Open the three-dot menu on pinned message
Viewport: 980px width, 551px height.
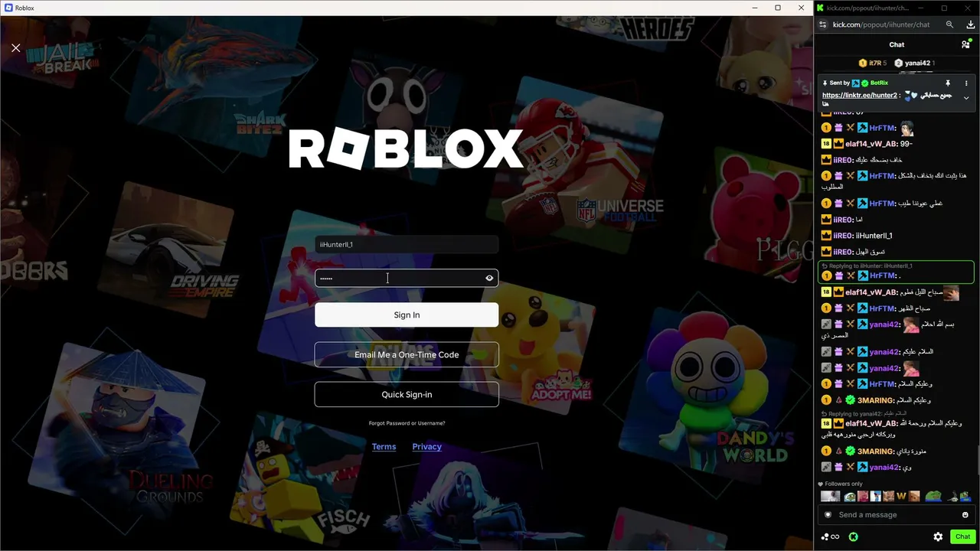pyautogui.click(x=966, y=83)
